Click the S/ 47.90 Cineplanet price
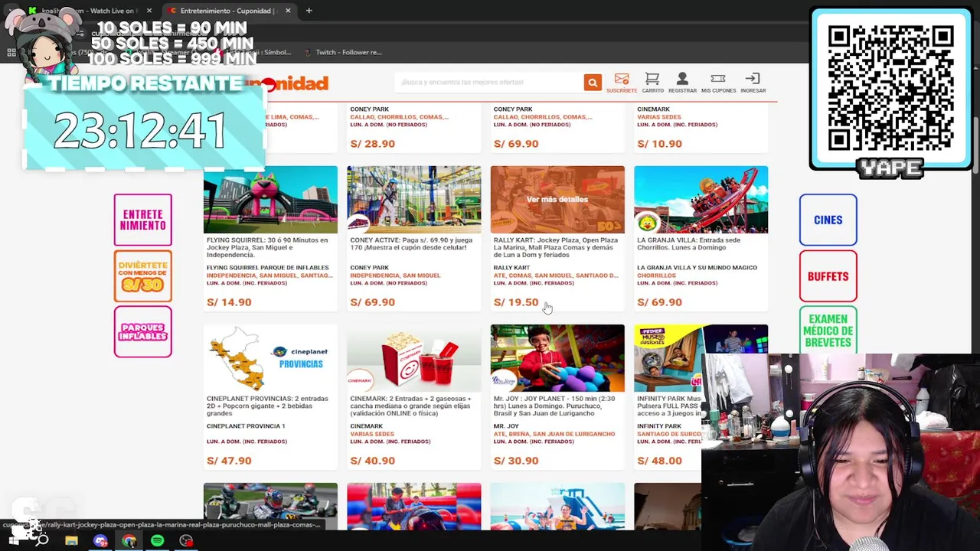This screenshot has width=980, height=551. click(x=229, y=461)
